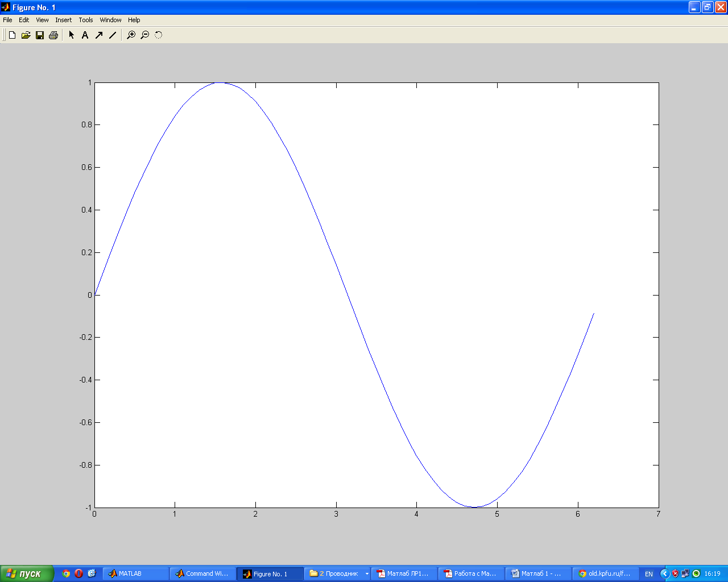Open the Insert menu
This screenshot has height=582, width=728.
click(63, 20)
